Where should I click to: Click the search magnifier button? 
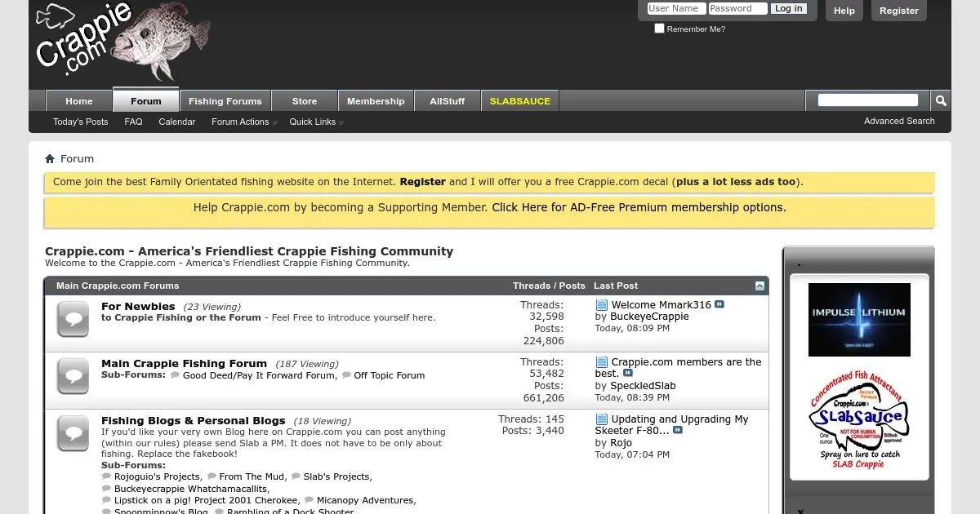(941, 100)
